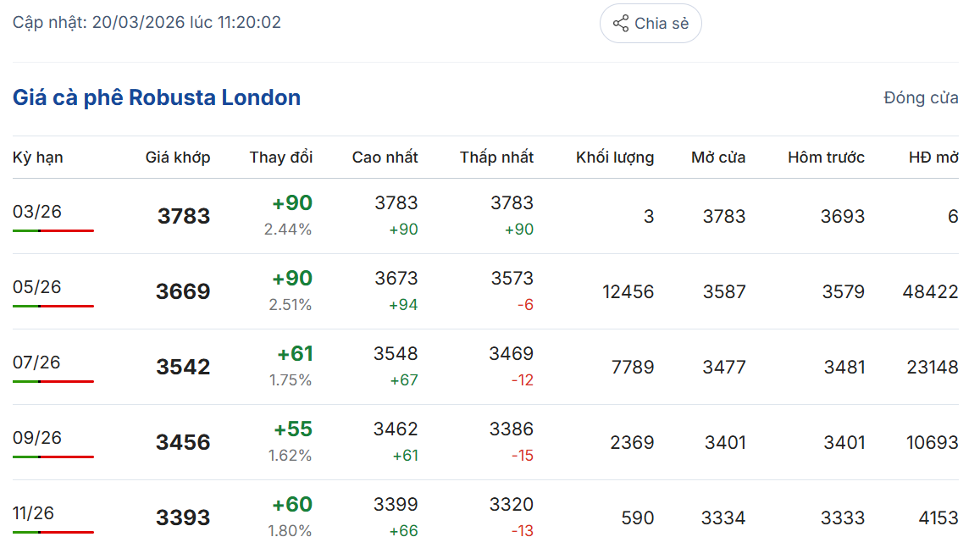
Task: Click the share icon beside Chia sẻ
Action: [x=621, y=24]
